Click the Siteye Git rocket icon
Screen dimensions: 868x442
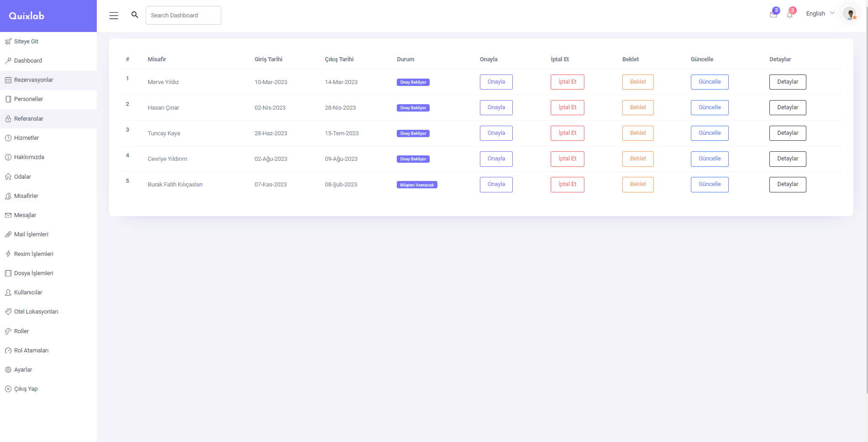point(8,42)
